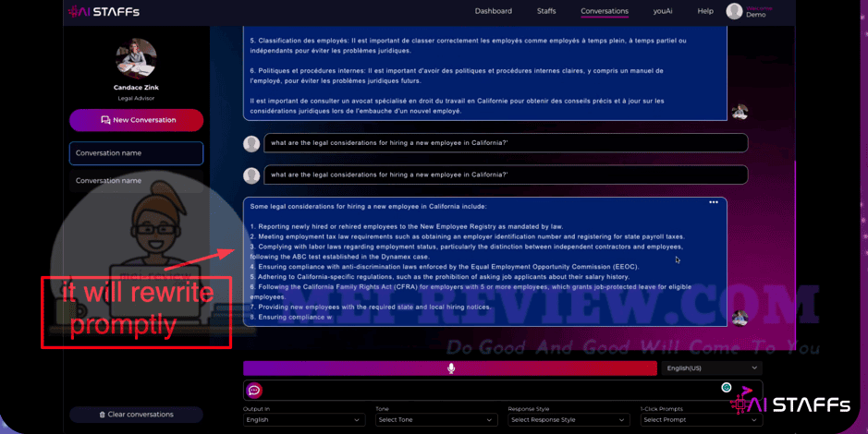Click the Demo user avatar in header
Screen dimensions: 868x434
click(734, 11)
